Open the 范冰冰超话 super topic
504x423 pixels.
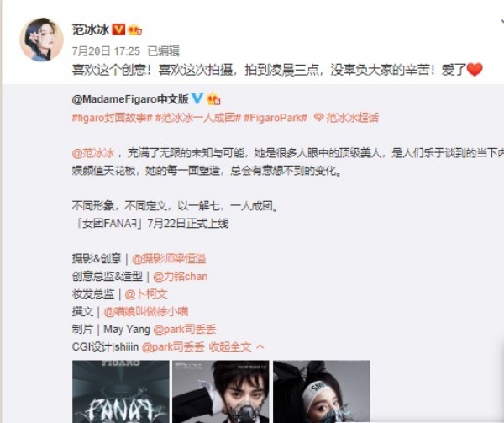pyautogui.click(x=352, y=118)
